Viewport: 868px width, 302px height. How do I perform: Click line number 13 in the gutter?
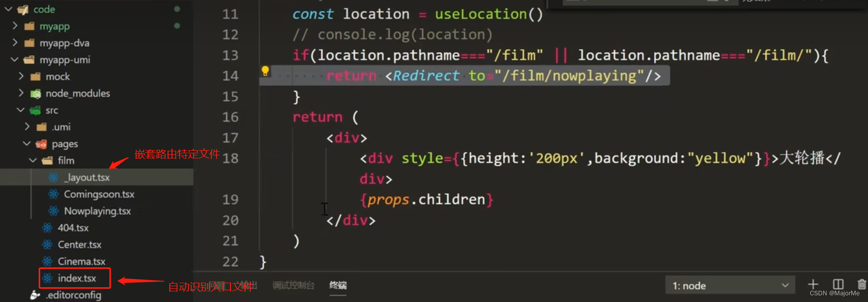coord(230,55)
